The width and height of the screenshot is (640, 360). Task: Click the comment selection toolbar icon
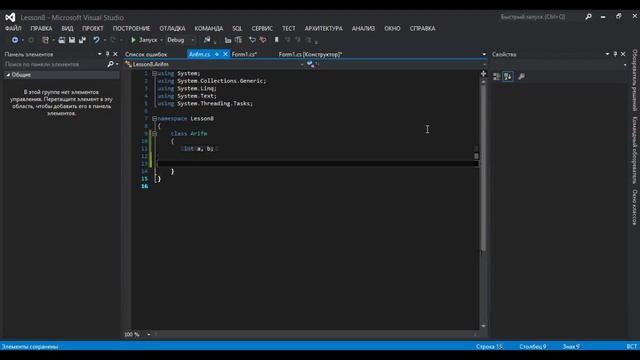(252, 40)
